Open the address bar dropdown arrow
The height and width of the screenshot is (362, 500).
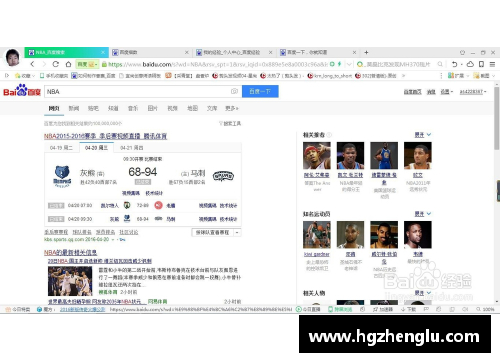[349, 64]
